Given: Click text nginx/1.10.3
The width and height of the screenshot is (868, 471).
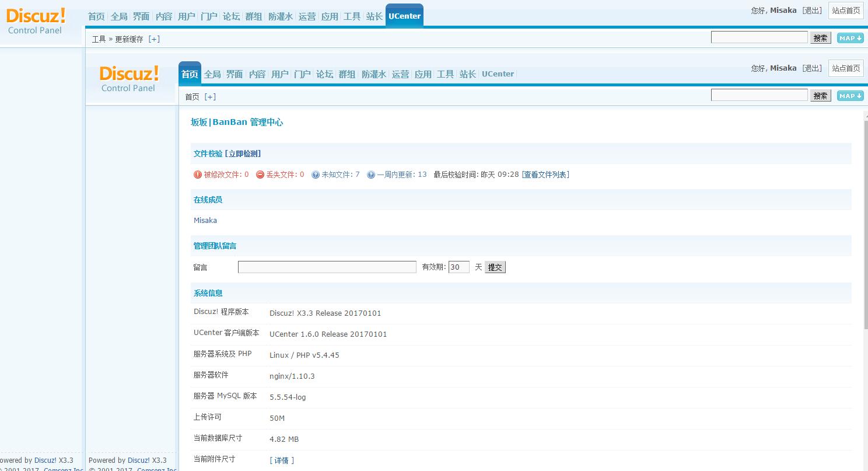Looking at the screenshot, I should pos(292,376).
